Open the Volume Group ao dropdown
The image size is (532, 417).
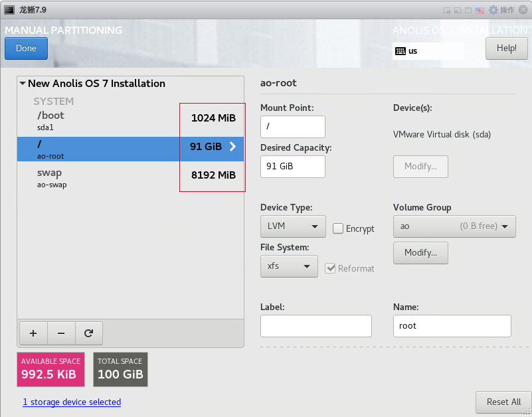[454, 226]
